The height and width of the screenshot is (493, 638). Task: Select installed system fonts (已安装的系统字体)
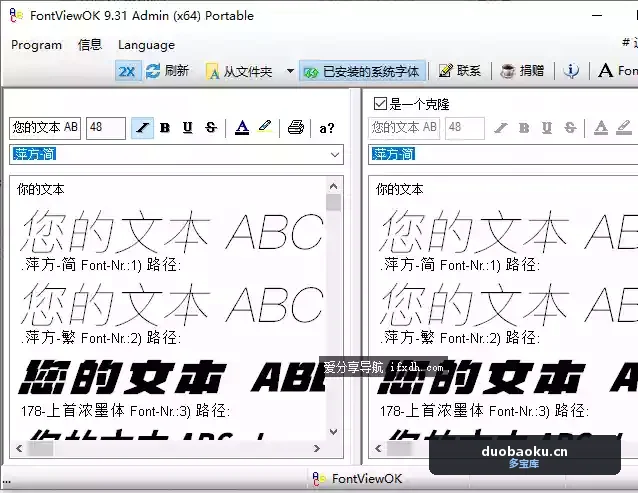click(362, 72)
